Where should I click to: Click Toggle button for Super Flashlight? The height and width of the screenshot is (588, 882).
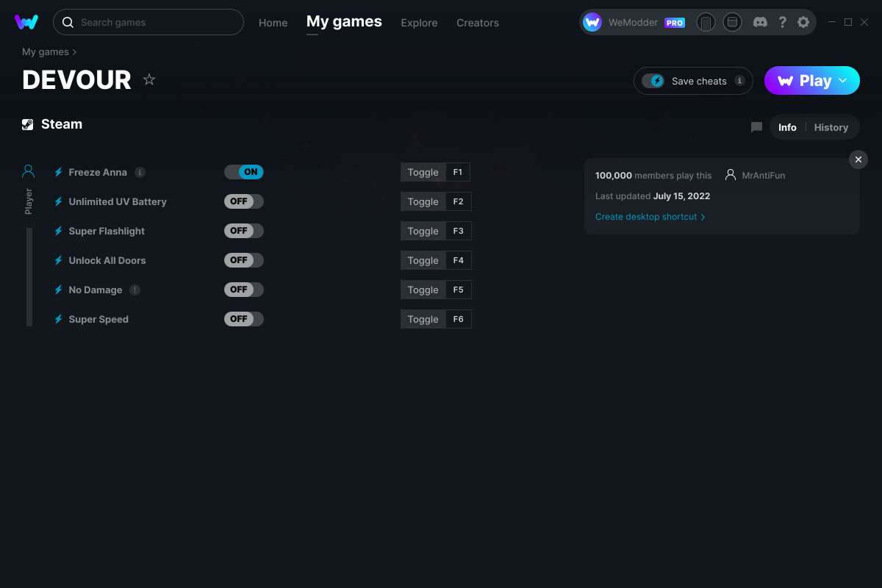click(x=423, y=231)
